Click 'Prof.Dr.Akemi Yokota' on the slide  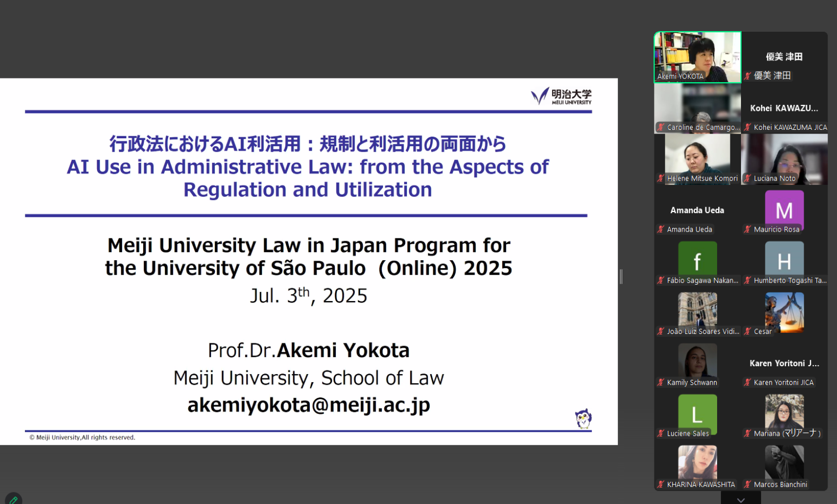tap(309, 350)
